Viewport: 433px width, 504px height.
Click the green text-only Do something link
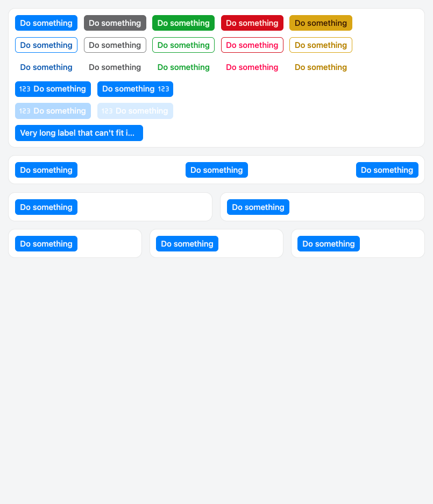pyautogui.click(x=183, y=67)
